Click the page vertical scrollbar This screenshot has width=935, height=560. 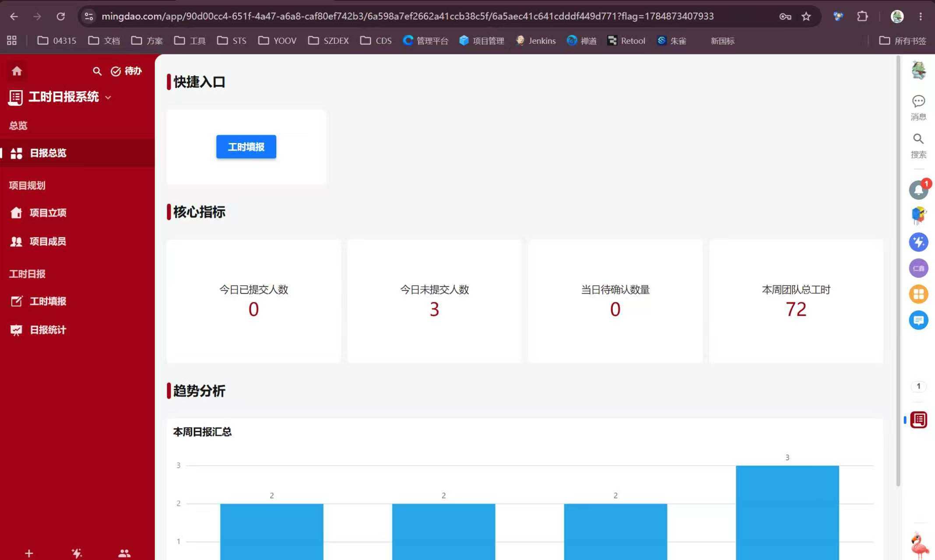[x=898, y=271]
